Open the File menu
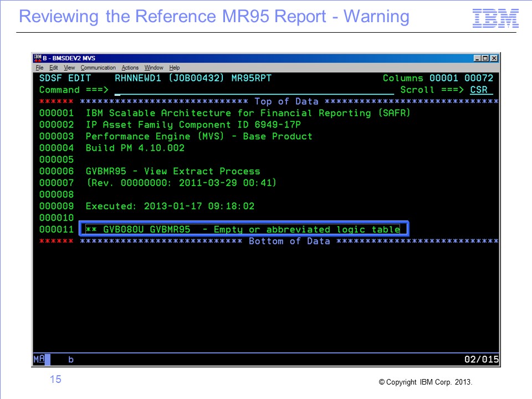This screenshot has width=532, height=399. (x=39, y=68)
